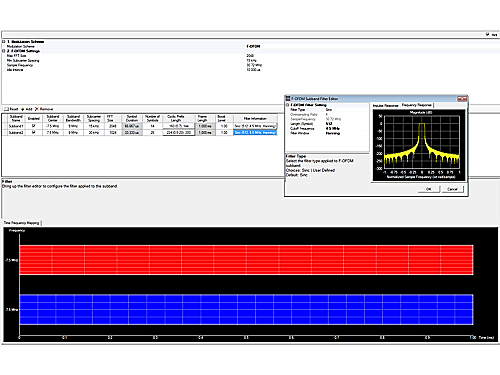Screen dimensions: 500x375
Task: Click Subband1 Frame Length cell
Action: (205, 126)
